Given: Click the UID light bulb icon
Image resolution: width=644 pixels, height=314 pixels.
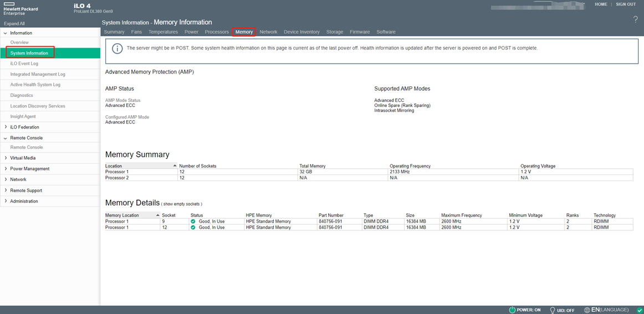Looking at the screenshot, I should pos(552,310).
